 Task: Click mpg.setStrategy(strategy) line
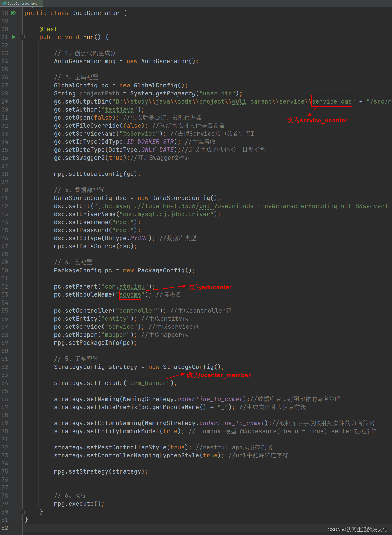coord(101,471)
